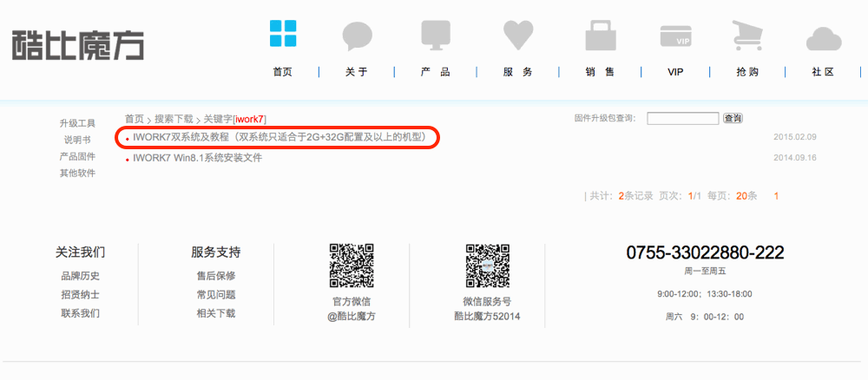868x380 pixels.
Task: Go to page 1 in pagination
Action: 776,196
